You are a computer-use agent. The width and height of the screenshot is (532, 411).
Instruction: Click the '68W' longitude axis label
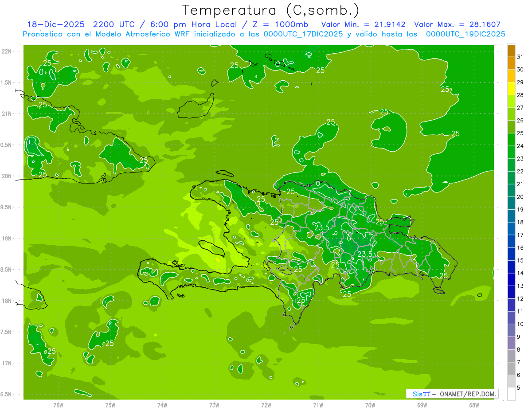[474, 405]
